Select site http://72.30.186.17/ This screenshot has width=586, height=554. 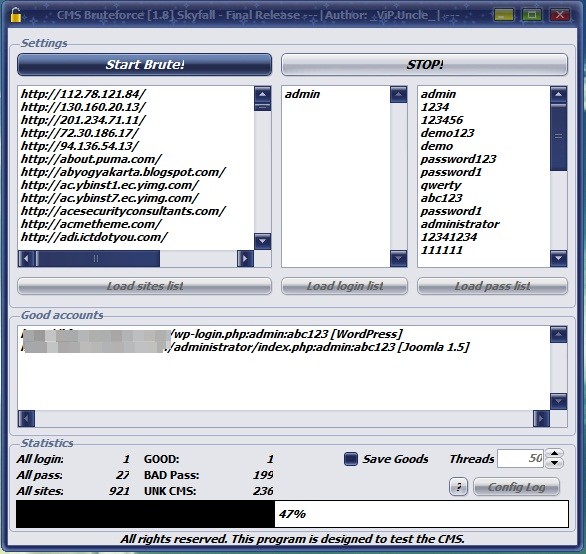point(80,133)
